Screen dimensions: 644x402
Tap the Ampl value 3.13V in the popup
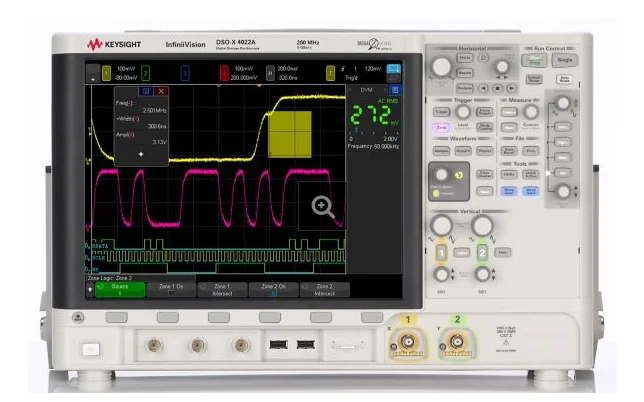point(159,142)
